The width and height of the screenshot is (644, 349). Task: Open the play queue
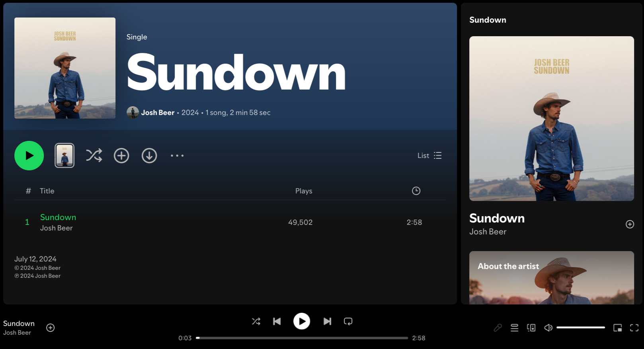click(x=515, y=328)
